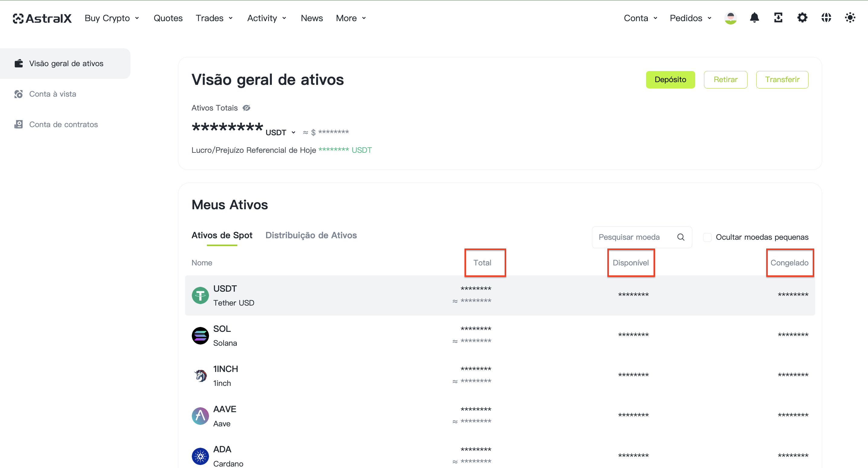Click the Depósito button
This screenshot has height=468, width=868.
coord(670,79)
